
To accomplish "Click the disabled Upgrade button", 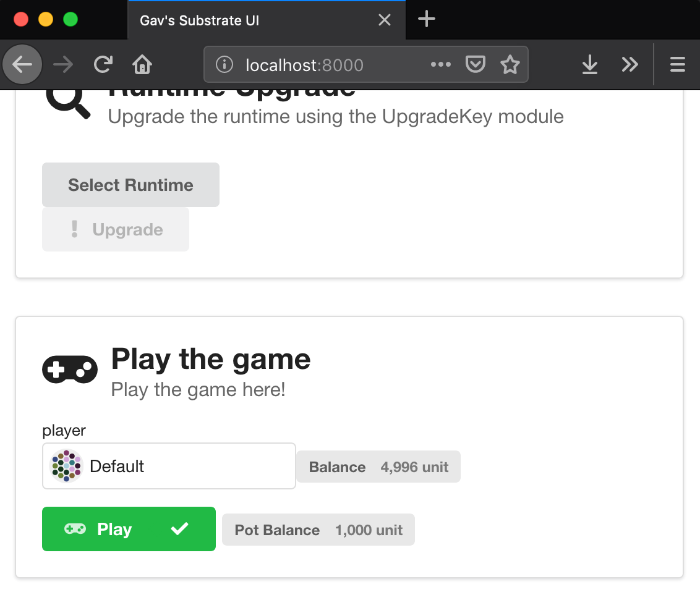I will [x=116, y=229].
